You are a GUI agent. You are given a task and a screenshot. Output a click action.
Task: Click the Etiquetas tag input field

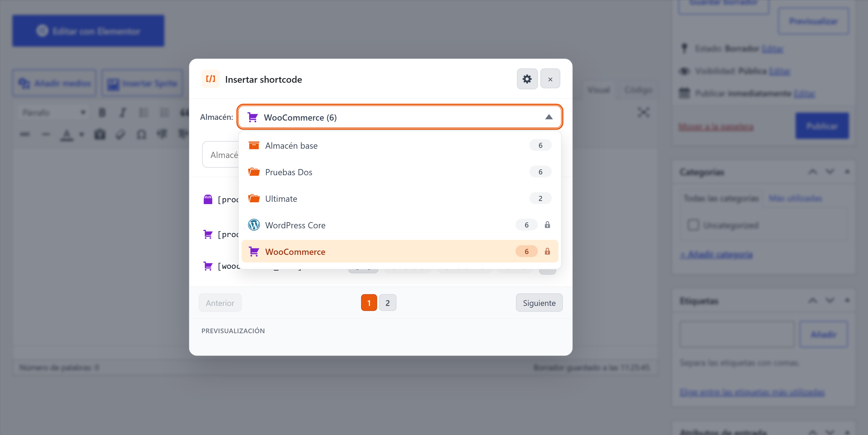pyautogui.click(x=737, y=334)
